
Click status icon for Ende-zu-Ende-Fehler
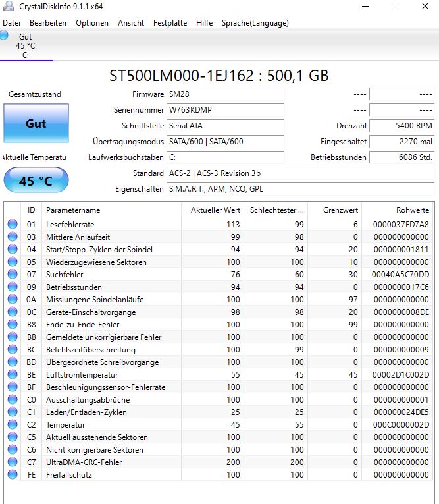(x=13, y=324)
